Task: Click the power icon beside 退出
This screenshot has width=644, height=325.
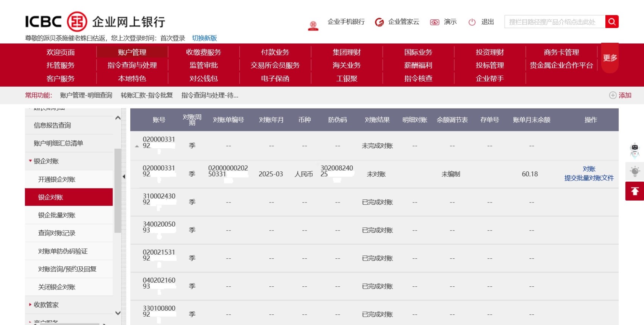Action: [472, 22]
